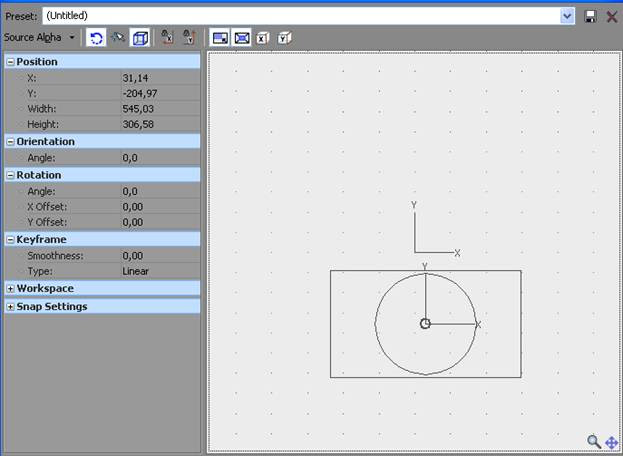Select the blue four-arrow pan tool
The width and height of the screenshot is (623, 456).
pyautogui.click(x=611, y=442)
